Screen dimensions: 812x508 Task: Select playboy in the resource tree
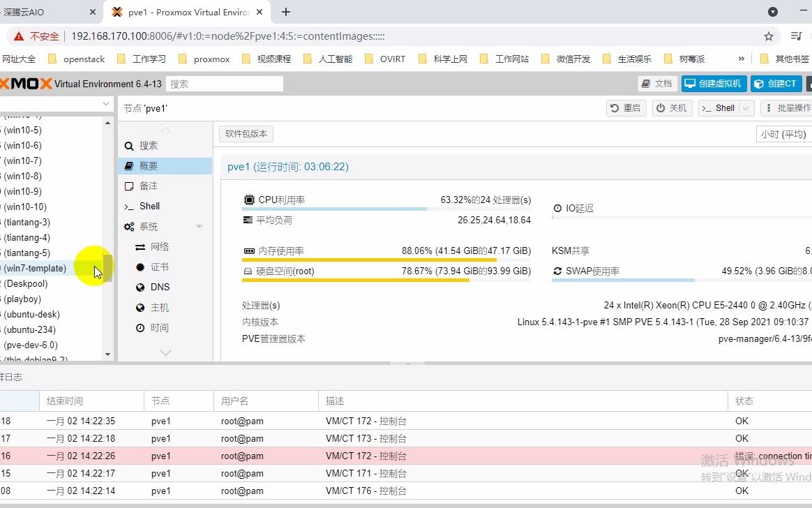pyautogui.click(x=22, y=299)
